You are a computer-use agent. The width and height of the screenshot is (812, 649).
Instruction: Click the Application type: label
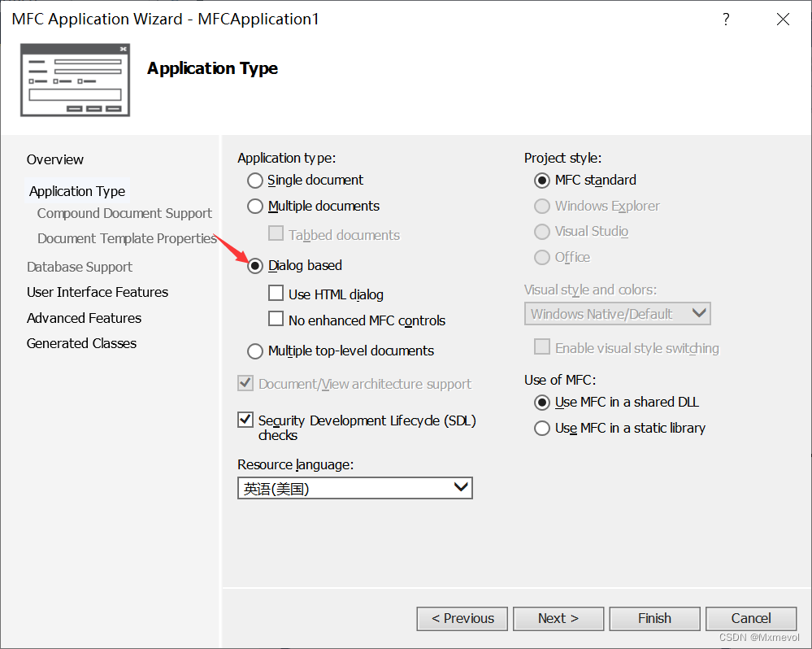(x=286, y=158)
